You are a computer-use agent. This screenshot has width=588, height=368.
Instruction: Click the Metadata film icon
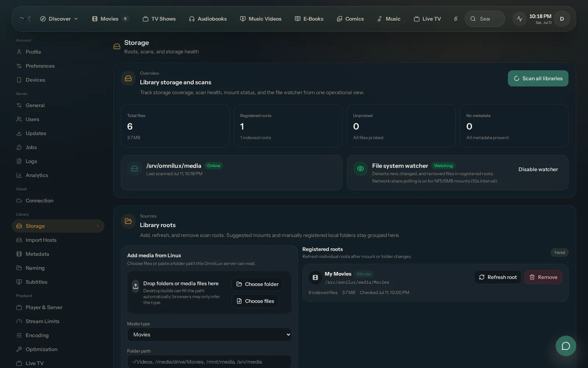(x=19, y=254)
